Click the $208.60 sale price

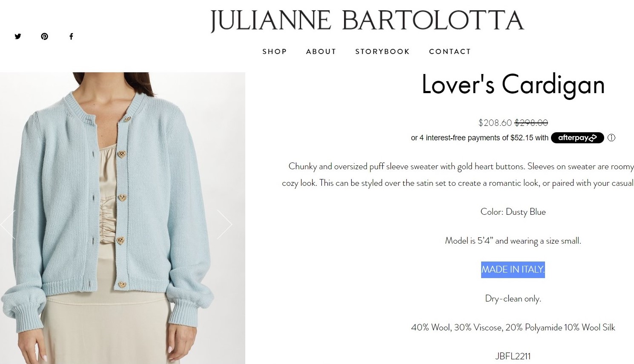click(495, 123)
